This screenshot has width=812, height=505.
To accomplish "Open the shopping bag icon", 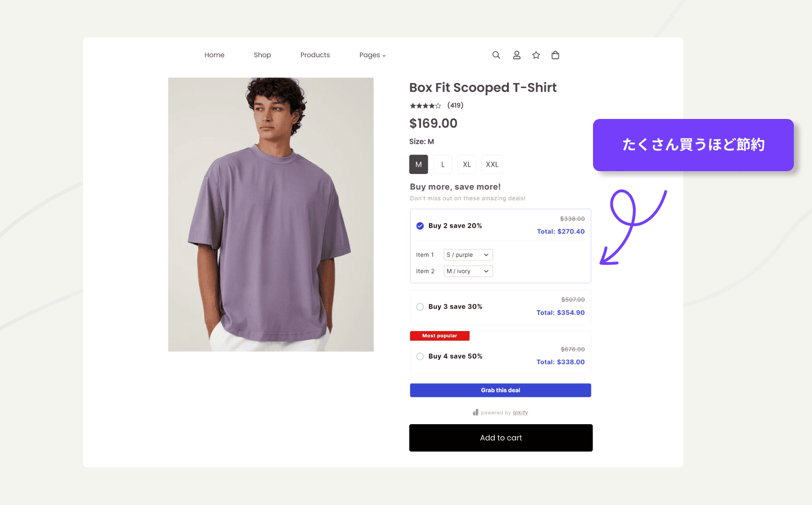I will pyautogui.click(x=555, y=55).
